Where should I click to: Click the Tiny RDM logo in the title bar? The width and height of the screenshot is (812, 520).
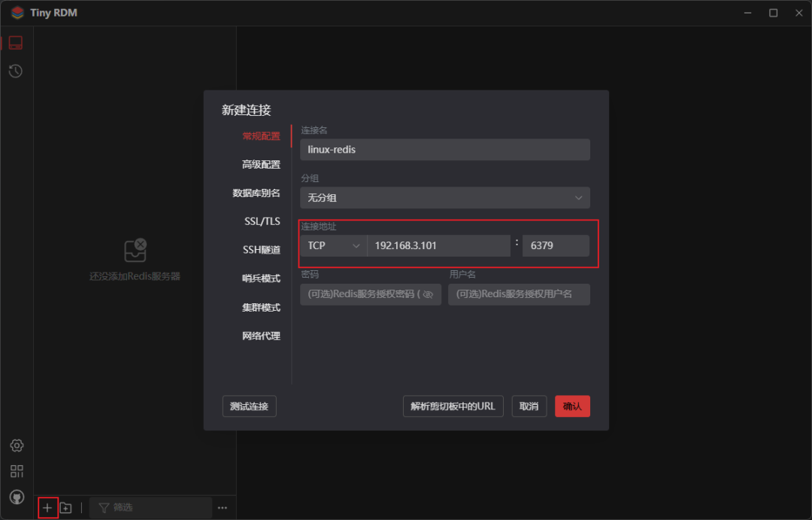coord(16,12)
